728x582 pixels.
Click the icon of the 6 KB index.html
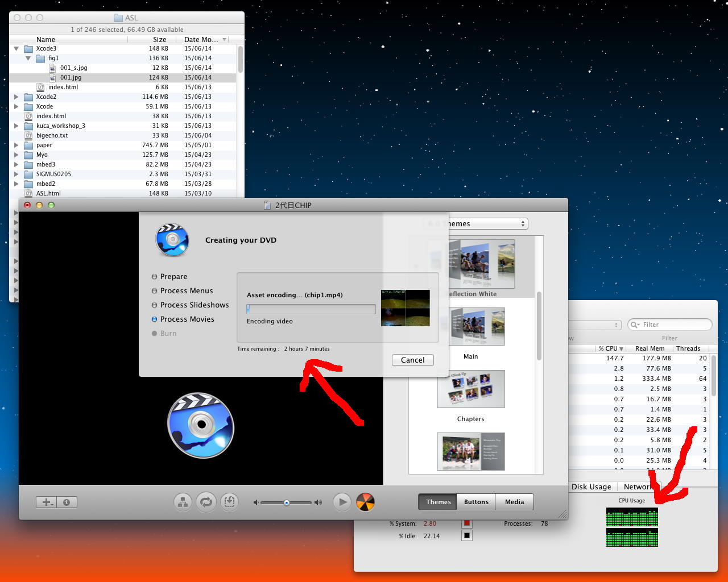point(40,87)
